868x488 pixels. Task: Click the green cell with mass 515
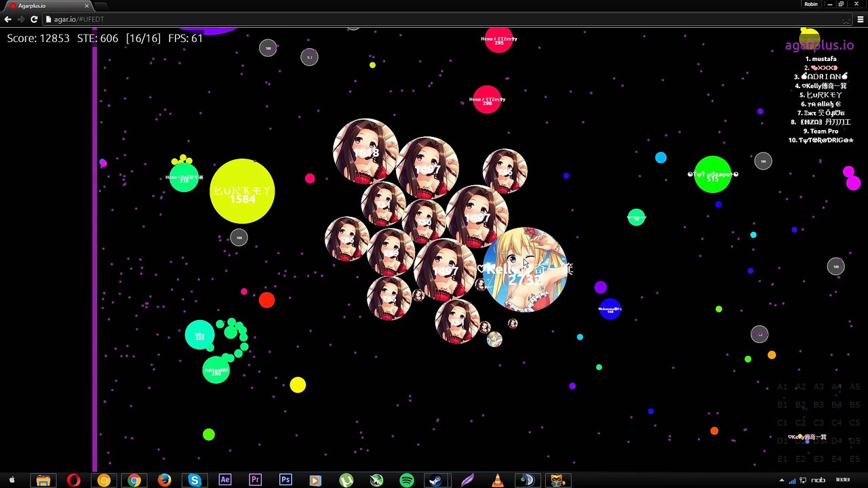(x=713, y=174)
